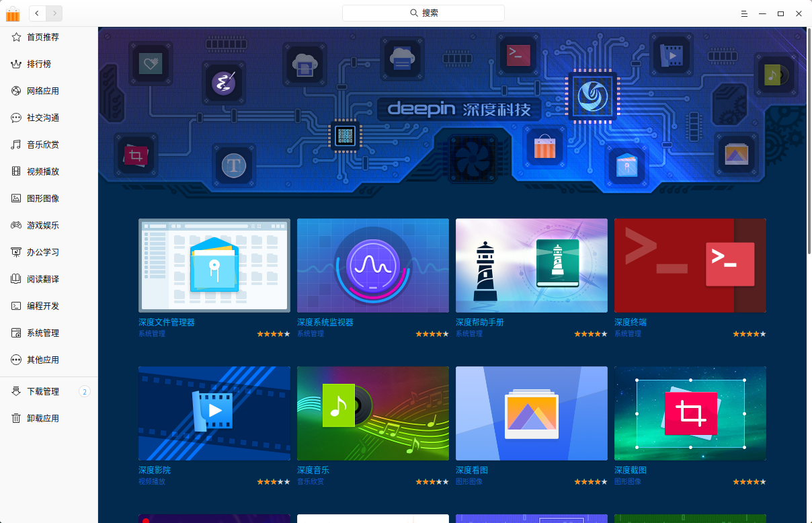Open the 下载管理 download icon

point(16,391)
